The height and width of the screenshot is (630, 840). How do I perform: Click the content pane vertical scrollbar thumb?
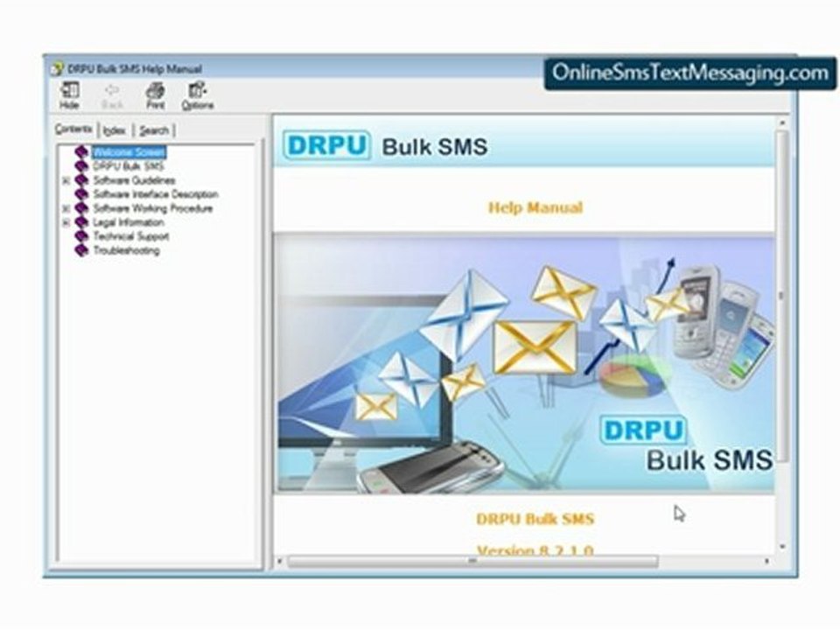pyautogui.click(x=781, y=296)
